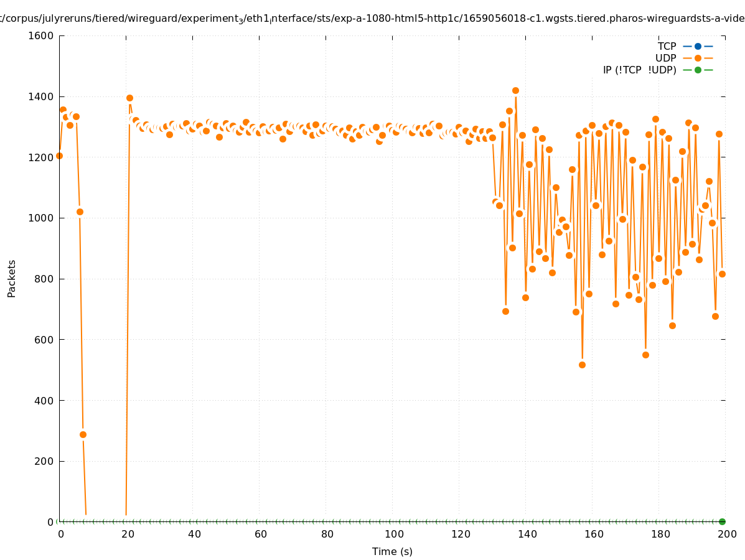Image resolution: width=745 pixels, height=560 pixels.
Task: Click the UDP orange legend marker
Action: [698, 58]
